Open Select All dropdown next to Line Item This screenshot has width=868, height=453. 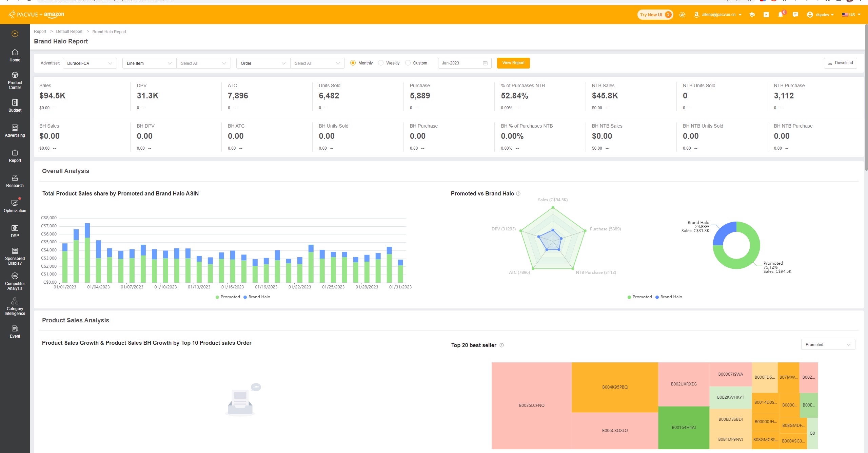[x=203, y=63]
